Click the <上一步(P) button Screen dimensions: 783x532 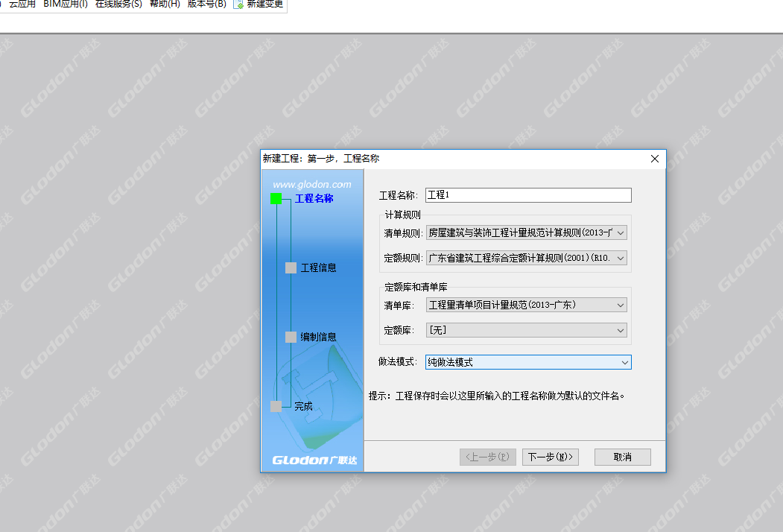(487, 457)
